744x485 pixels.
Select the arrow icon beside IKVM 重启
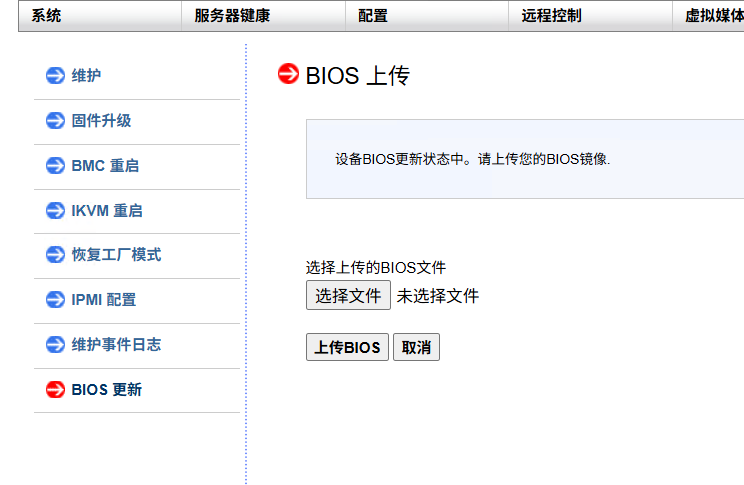pyautogui.click(x=55, y=211)
